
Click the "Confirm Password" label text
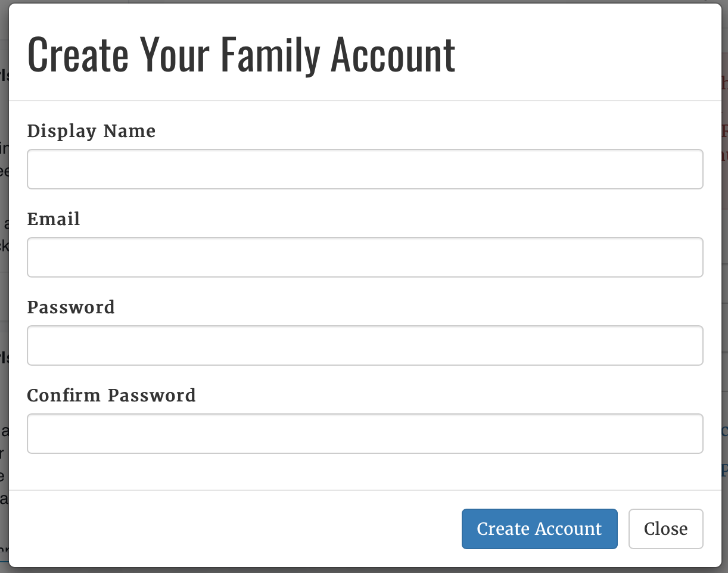[111, 396]
